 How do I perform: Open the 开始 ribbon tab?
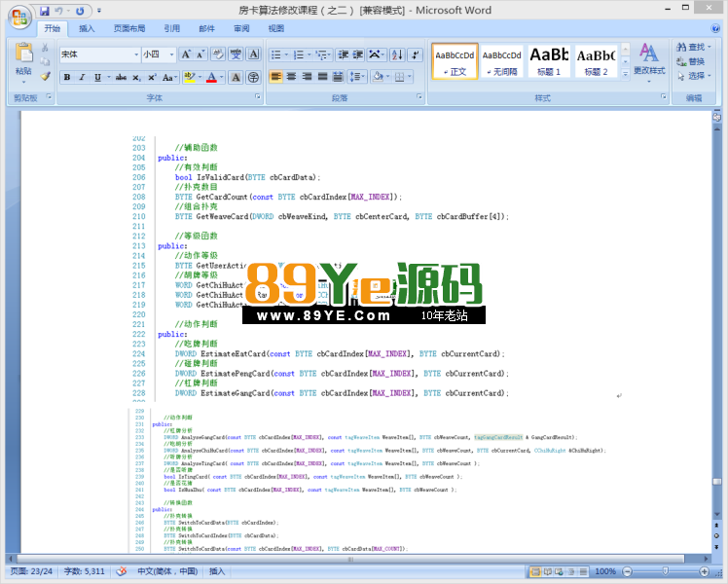pyautogui.click(x=53, y=28)
